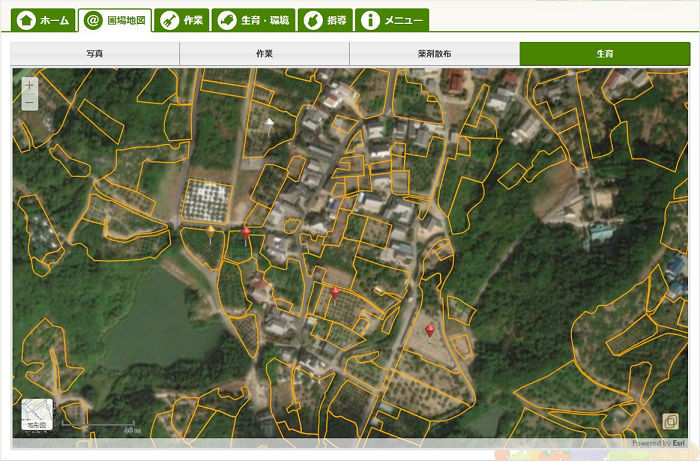Viewport: 700px width, 461px height.
Task: Click the house icon on ホーム
Action: (x=26, y=21)
